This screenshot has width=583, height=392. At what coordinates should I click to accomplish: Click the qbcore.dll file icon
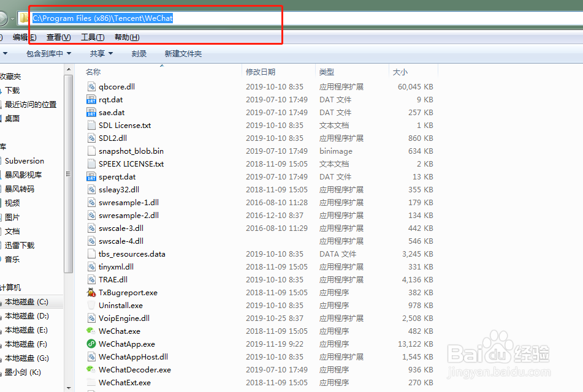point(91,86)
